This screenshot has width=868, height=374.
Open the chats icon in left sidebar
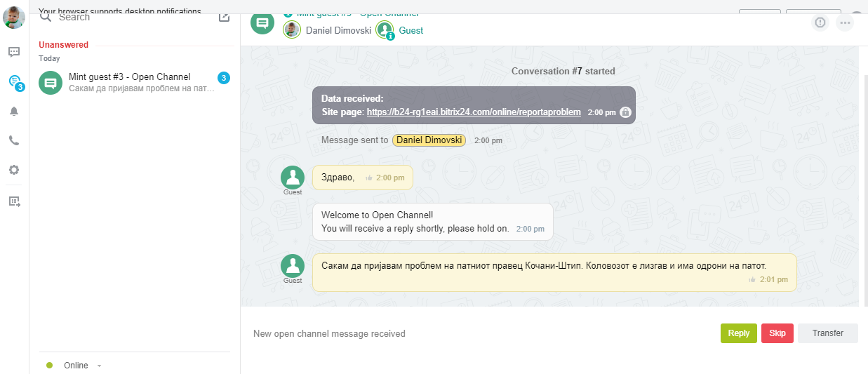(x=14, y=52)
